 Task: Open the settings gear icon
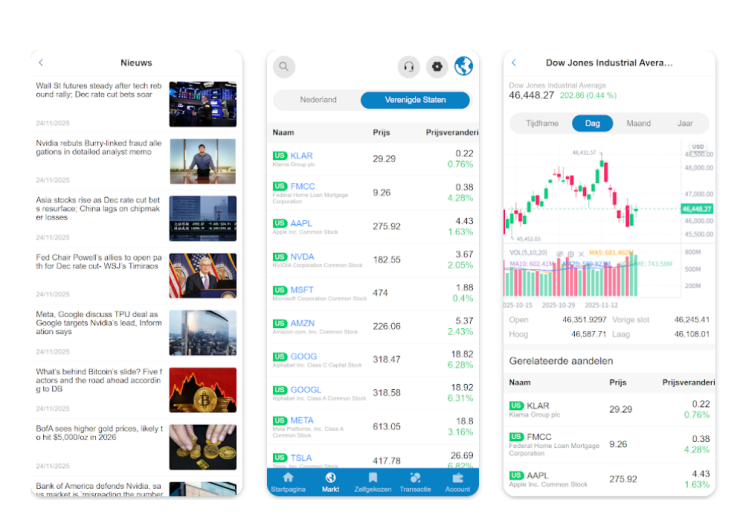click(x=437, y=66)
